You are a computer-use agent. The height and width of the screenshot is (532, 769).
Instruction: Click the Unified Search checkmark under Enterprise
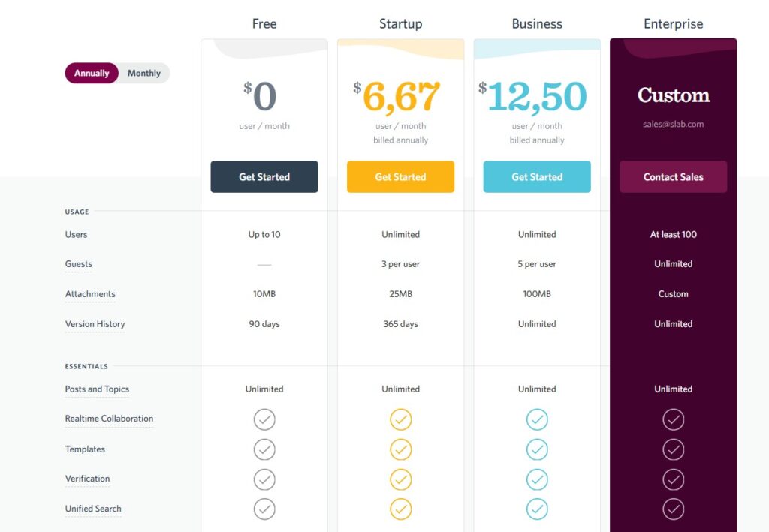tap(673, 508)
